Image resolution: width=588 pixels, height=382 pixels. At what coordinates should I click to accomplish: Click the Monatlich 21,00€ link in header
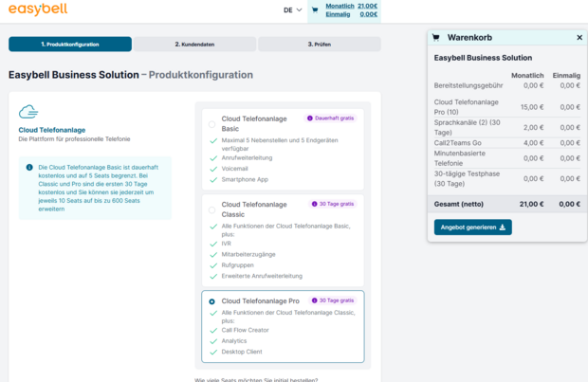tap(351, 6)
